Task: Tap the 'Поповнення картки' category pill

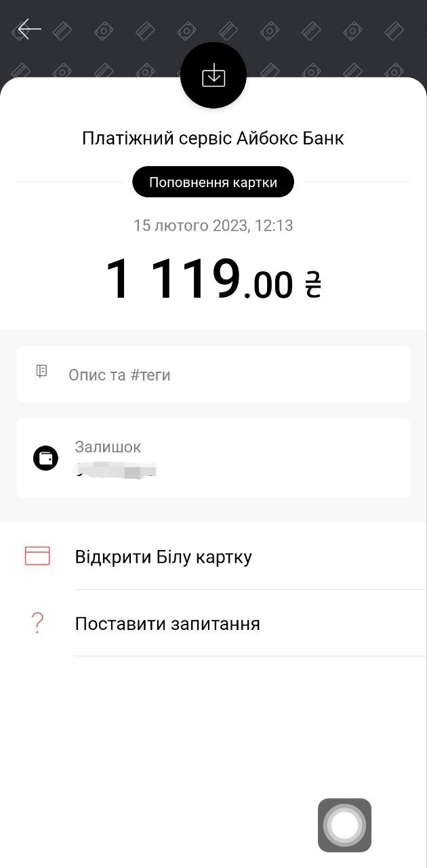Action: point(213,182)
